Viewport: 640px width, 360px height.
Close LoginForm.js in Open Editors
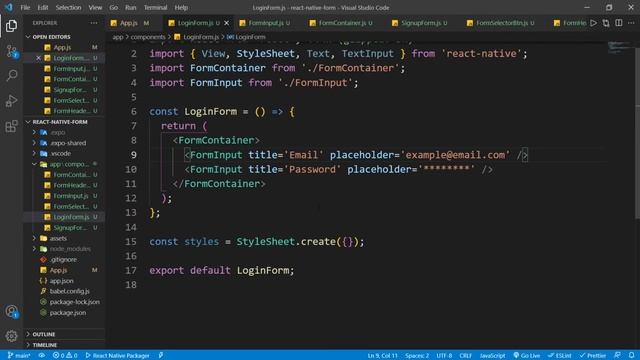point(38,58)
